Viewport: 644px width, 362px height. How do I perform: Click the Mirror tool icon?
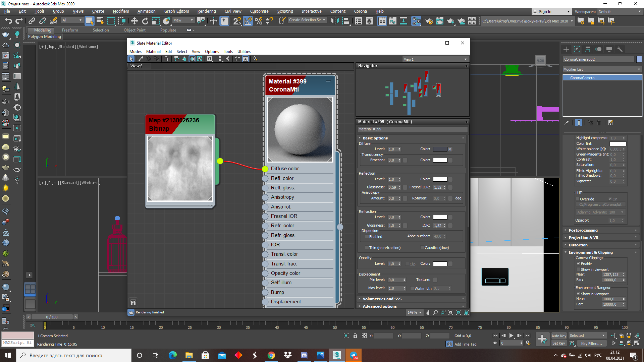tap(334, 21)
